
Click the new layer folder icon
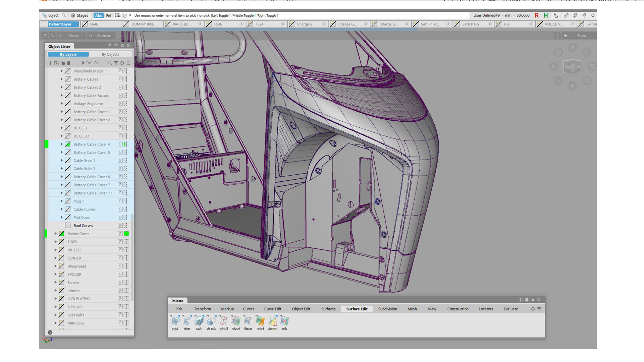point(56,63)
